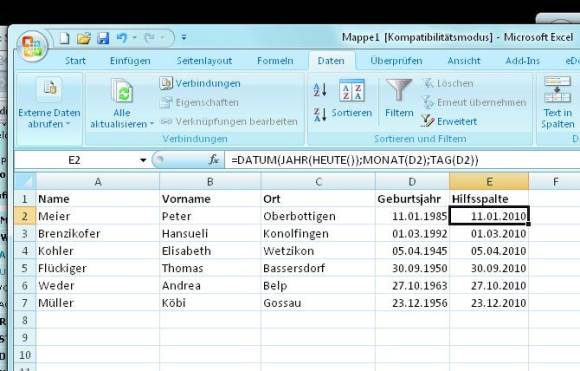Select column A header

tap(98, 182)
